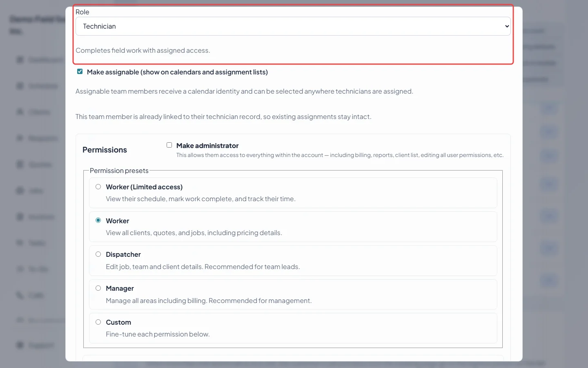Viewport: 588px width, 368px height.
Task: Select the Dispatcher permission preset
Action: 98,254
